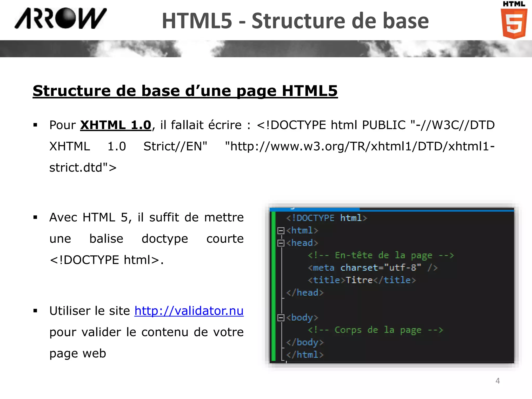Click the HTML5 shield logo
This screenshot has height=399, width=532.
click(514, 23)
